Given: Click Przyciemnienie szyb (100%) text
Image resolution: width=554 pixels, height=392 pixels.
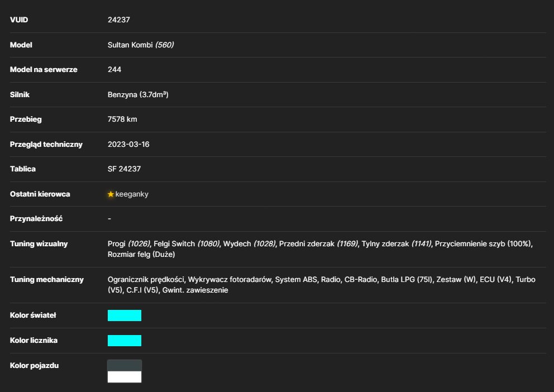Looking at the screenshot, I should [483, 243].
